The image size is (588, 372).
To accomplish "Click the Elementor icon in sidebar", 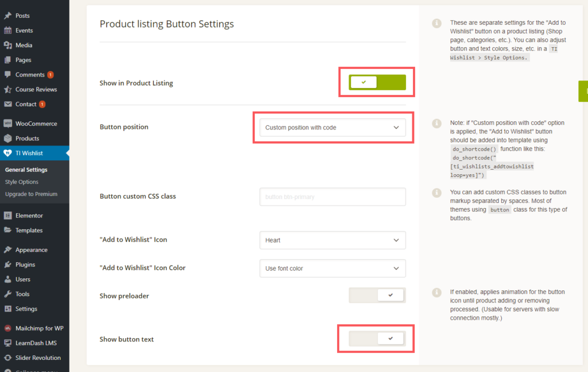I will [x=7, y=216].
